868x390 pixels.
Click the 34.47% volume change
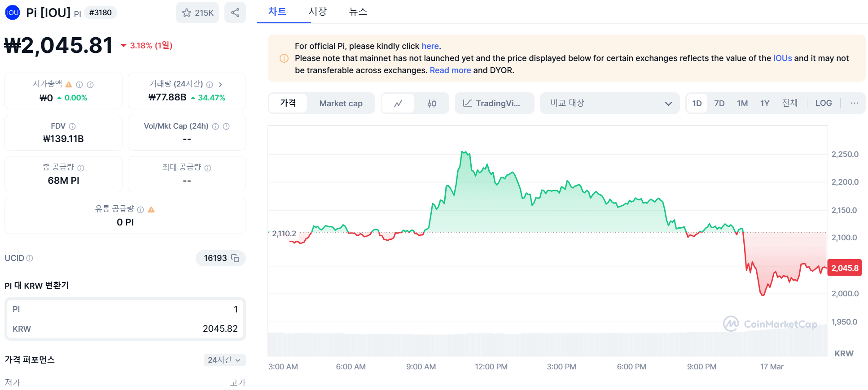(x=208, y=98)
